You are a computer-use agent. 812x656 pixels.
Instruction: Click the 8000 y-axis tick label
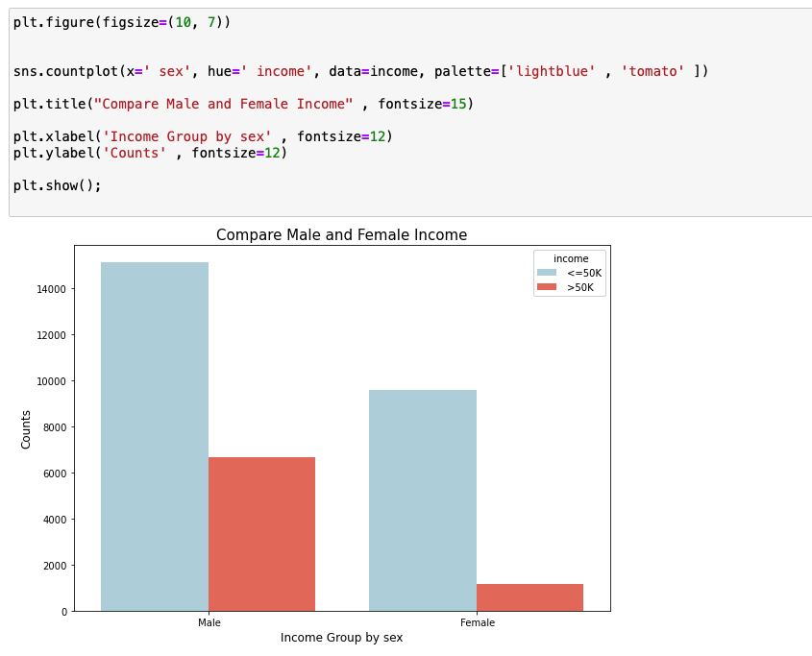coord(55,427)
